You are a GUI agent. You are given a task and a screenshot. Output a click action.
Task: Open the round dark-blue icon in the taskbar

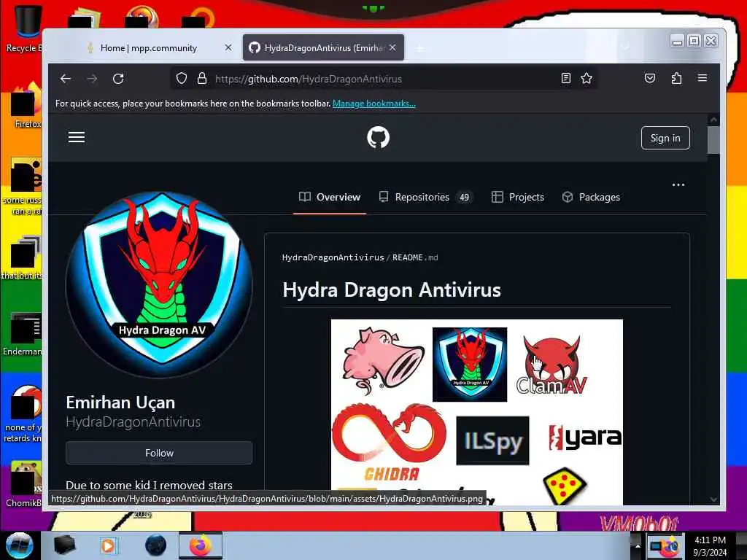pos(155,545)
